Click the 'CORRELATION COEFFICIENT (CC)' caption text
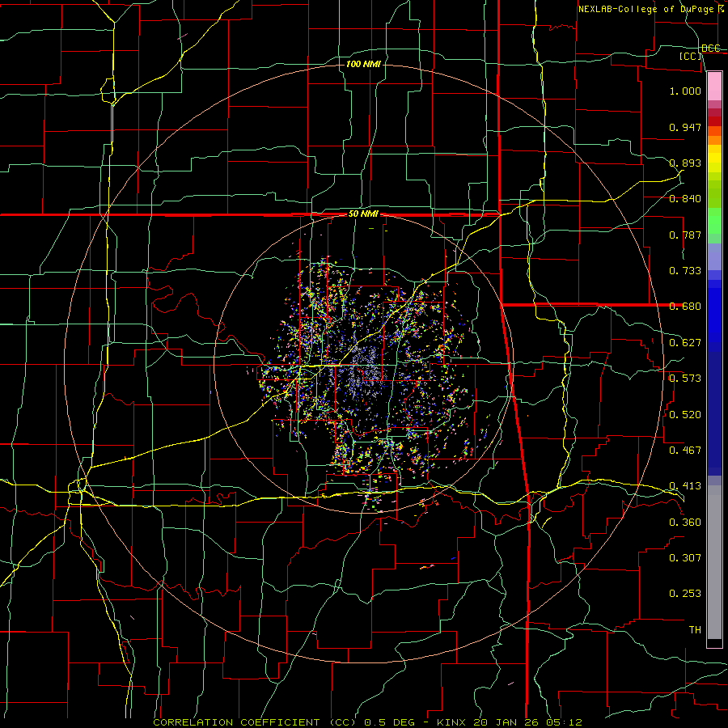 (x=255, y=722)
